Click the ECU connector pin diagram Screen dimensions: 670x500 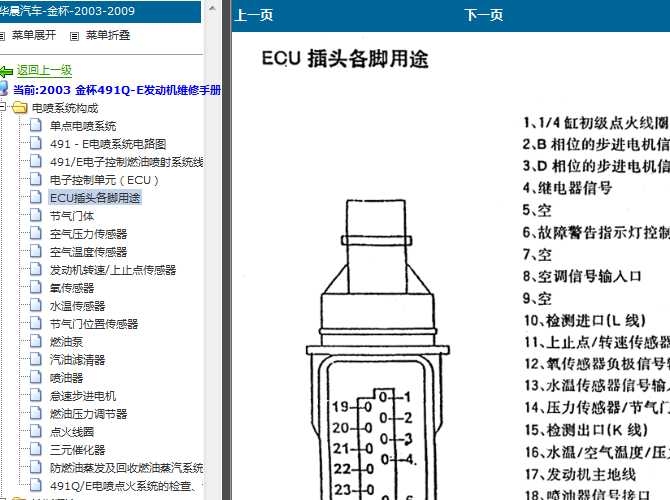coord(377,349)
